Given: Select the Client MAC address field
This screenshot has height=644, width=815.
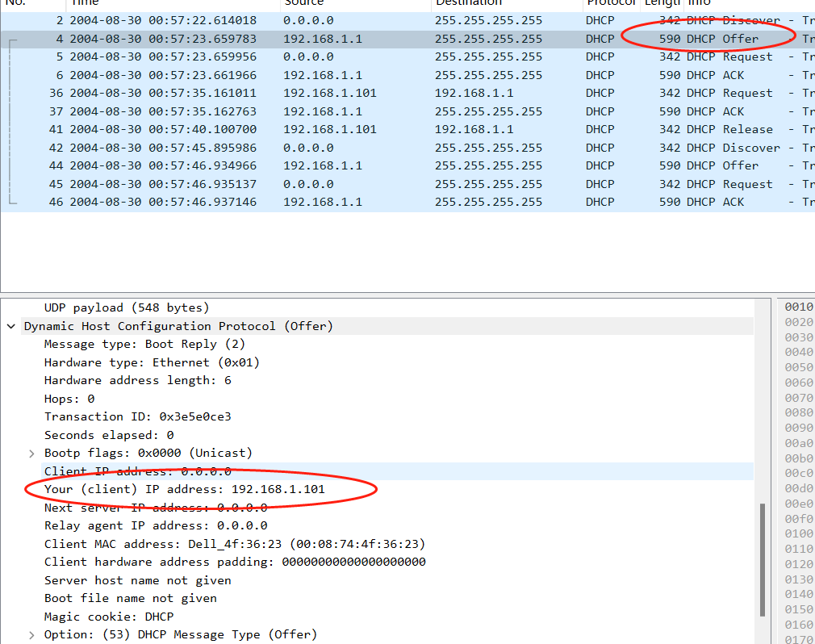Looking at the screenshot, I should pyautogui.click(x=234, y=544).
